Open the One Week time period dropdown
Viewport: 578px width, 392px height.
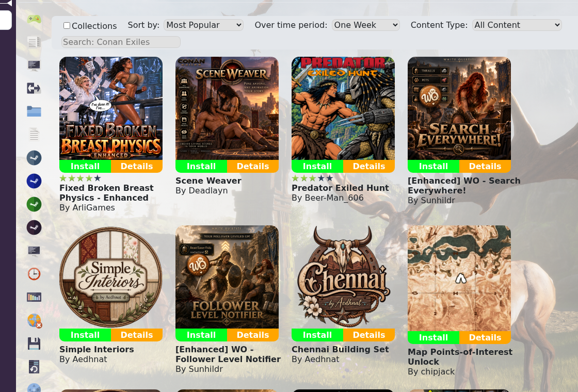(x=366, y=25)
